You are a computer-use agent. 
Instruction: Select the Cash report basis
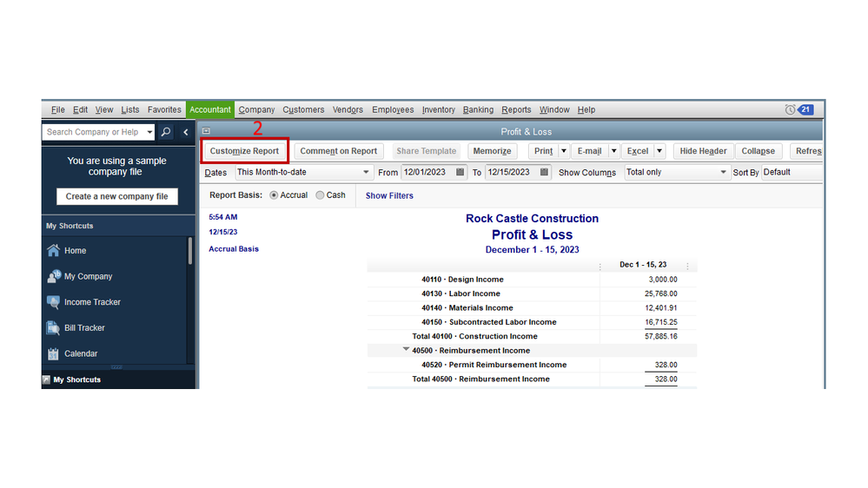[320, 195]
